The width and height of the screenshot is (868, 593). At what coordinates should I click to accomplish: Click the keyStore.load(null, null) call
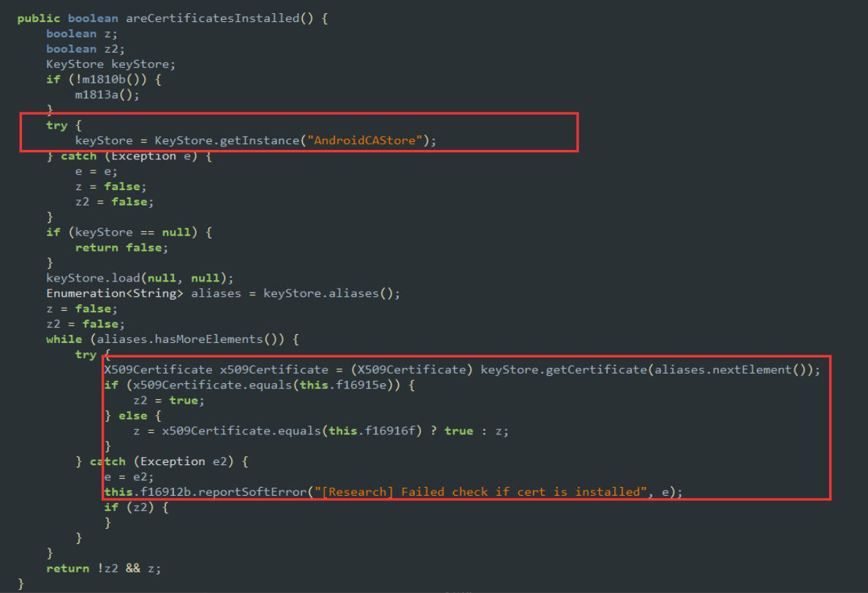click(x=136, y=278)
